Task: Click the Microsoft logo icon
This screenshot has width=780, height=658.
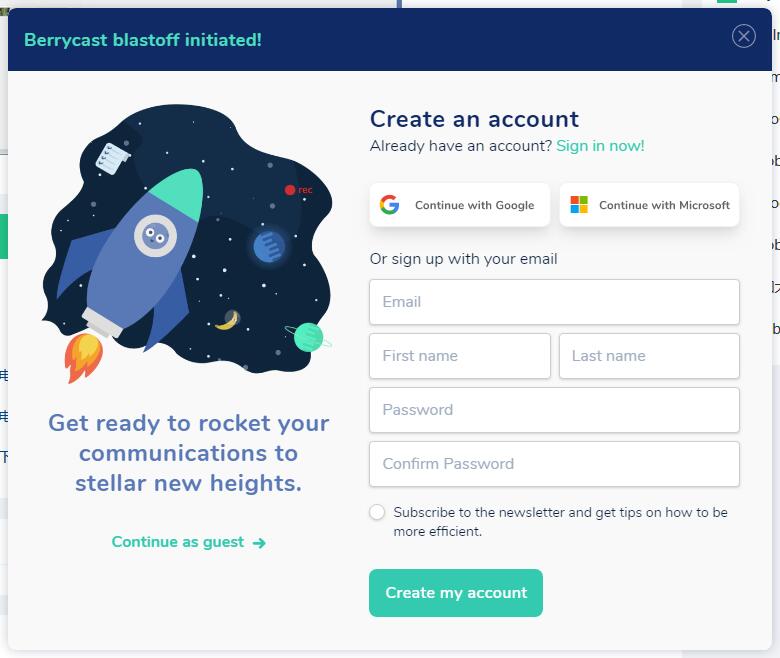Action: [579, 204]
